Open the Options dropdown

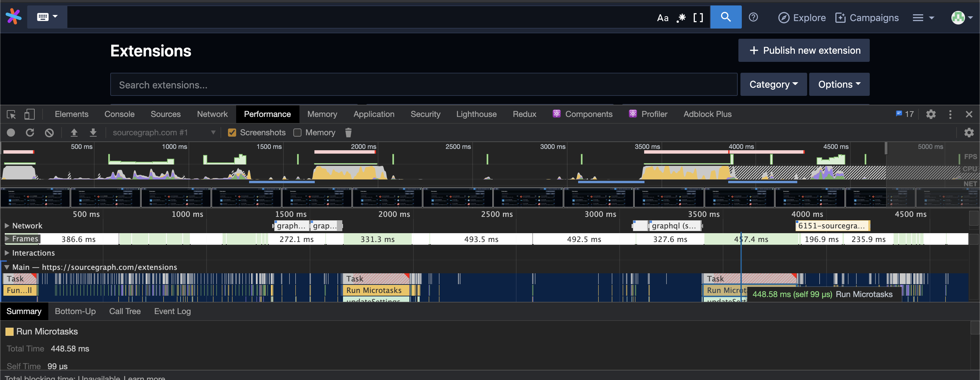pos(839,84)
